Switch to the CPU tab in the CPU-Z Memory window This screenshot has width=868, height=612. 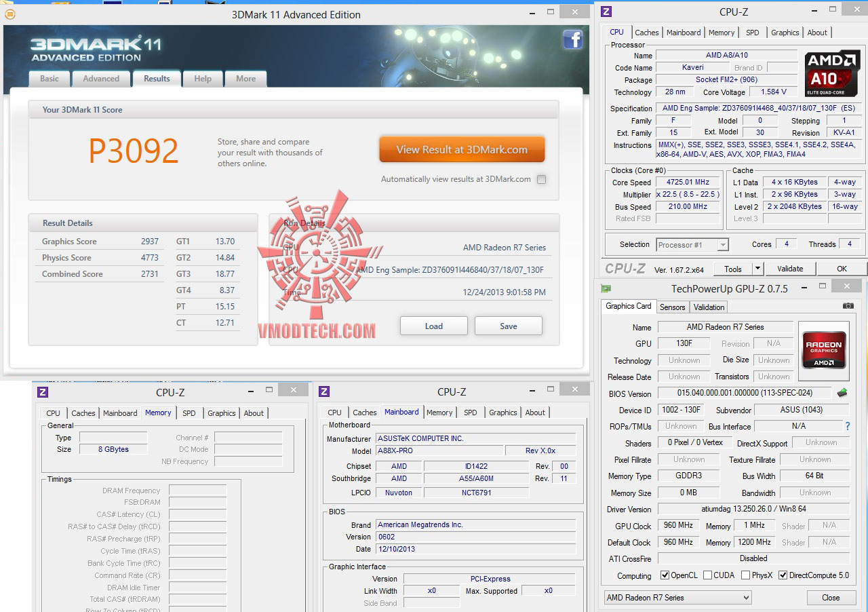tap(54, 413)
